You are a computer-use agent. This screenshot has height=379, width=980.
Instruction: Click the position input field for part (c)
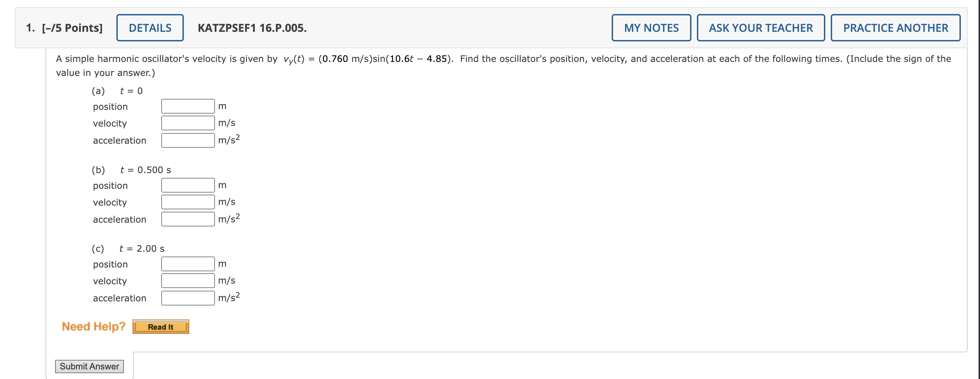click(188, 263)
